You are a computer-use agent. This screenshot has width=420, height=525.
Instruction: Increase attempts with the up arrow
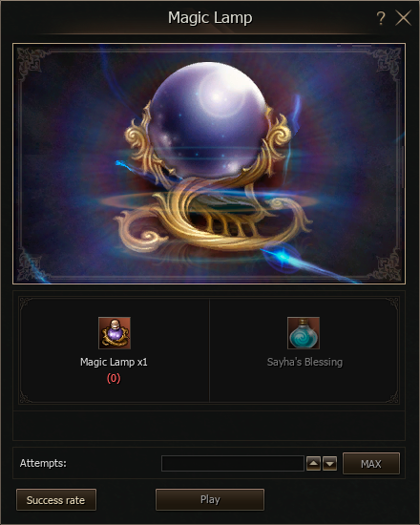[x=313, y=463]
